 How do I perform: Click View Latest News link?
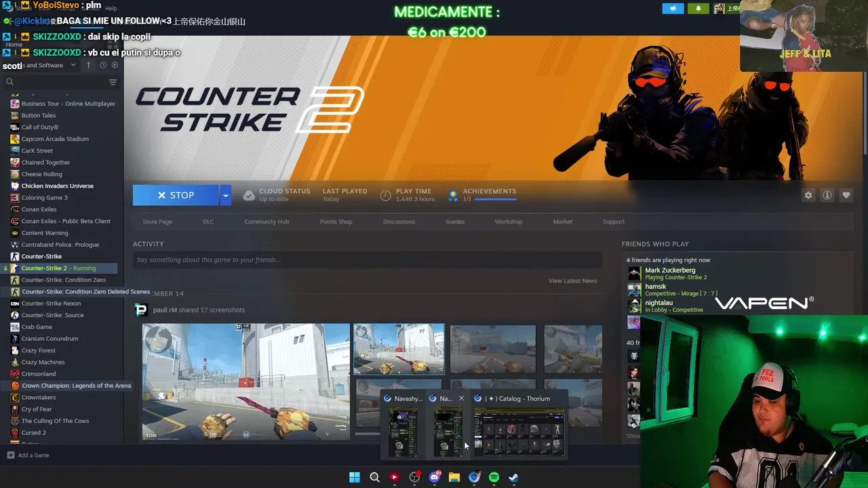(x=573, y=281)
